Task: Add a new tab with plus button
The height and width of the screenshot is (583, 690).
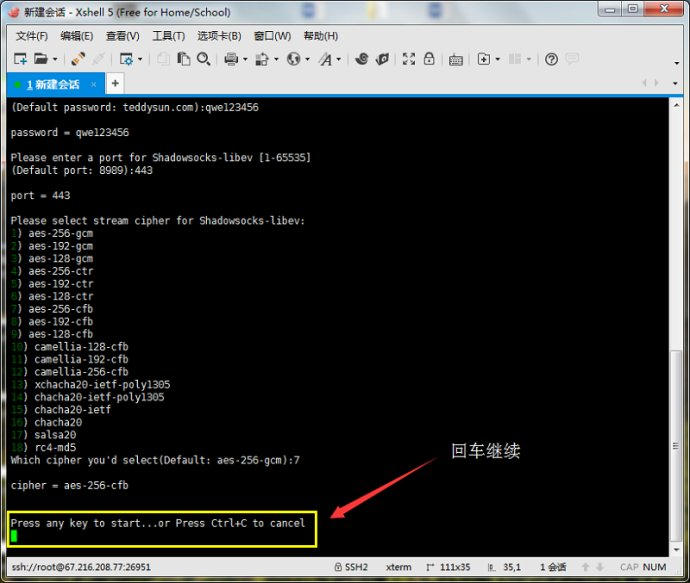Action: click(x=115, y=84)
